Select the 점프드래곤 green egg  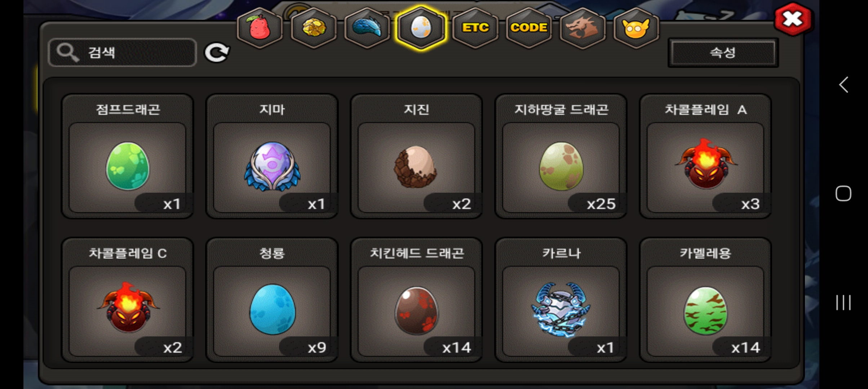[x=128, y=156]
